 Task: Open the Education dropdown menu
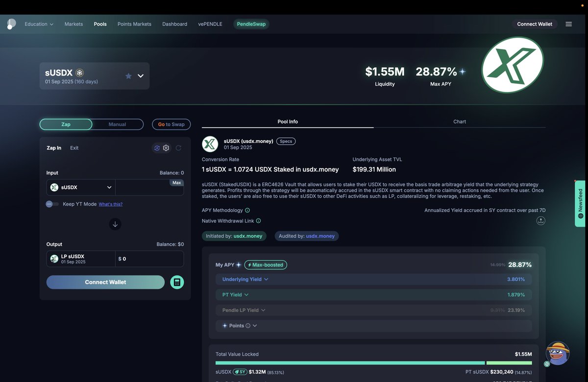pos(39,24)
